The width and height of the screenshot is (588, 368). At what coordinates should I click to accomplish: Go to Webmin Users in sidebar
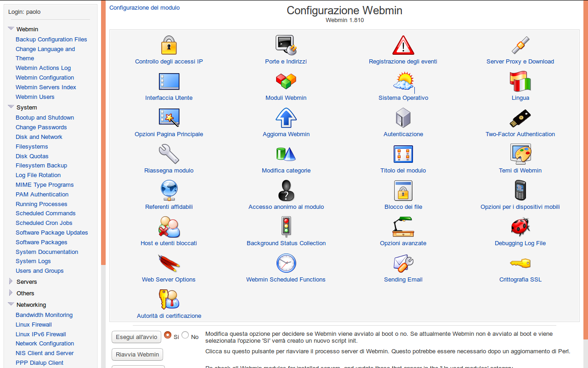coord(35,97)
